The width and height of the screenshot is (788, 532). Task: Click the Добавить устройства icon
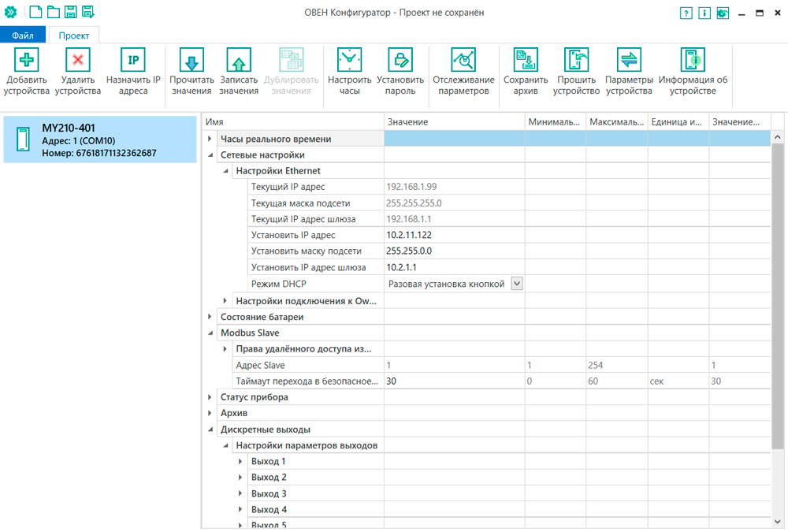coord(27,61)
